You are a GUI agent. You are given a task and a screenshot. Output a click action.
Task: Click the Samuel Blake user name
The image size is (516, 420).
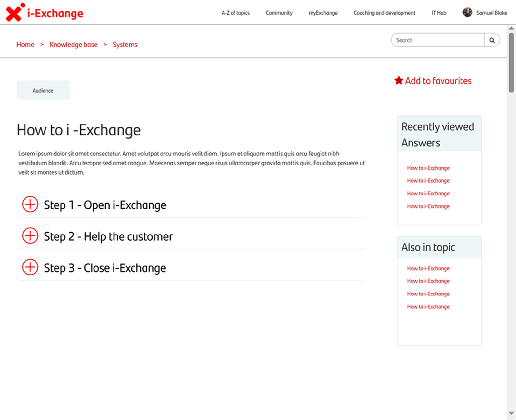pos(491,13)
